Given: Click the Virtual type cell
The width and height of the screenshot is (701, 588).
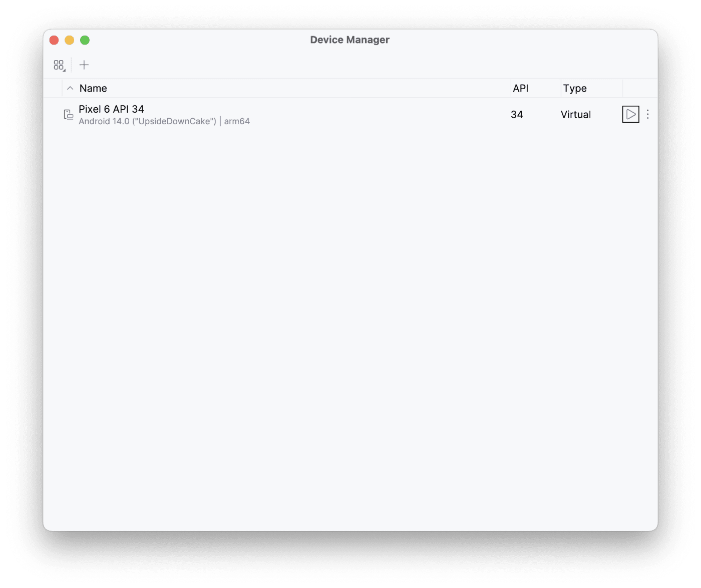Looking at the screenshot, I should click(576, 115).
